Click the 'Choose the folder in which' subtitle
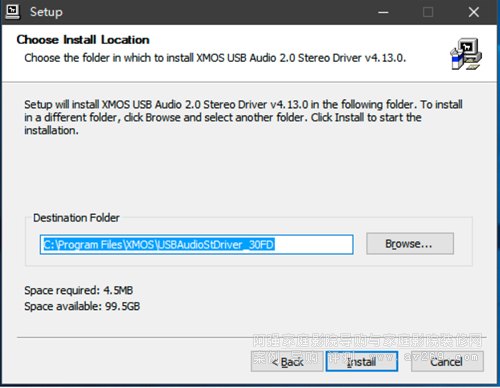The height and width of the screenshot is (388, 500). tap(215, 58)
